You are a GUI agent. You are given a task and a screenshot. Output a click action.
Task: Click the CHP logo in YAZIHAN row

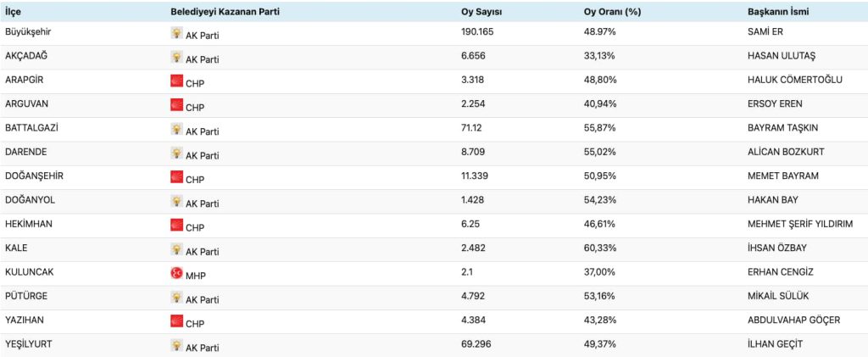(x=176, y=322)
